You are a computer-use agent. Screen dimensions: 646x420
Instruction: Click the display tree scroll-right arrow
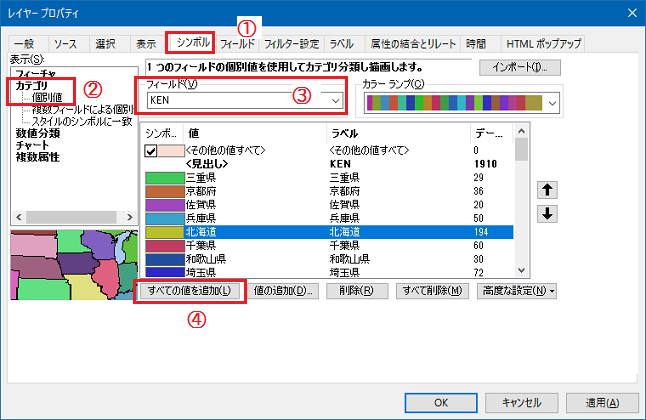pos(130,217)
